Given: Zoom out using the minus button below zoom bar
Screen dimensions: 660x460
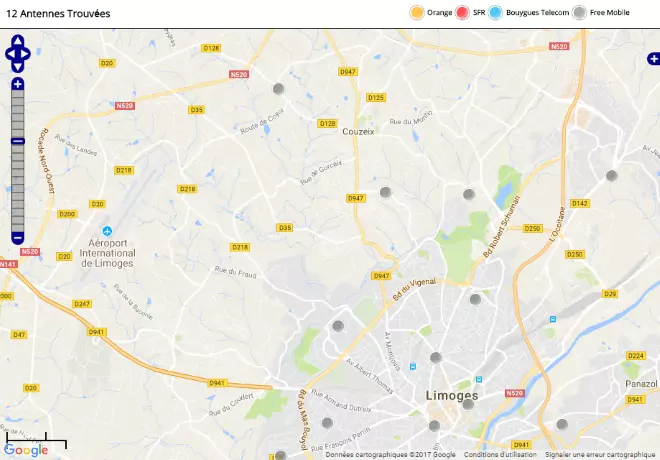Looking at the screenshot, I should [18, 238].
